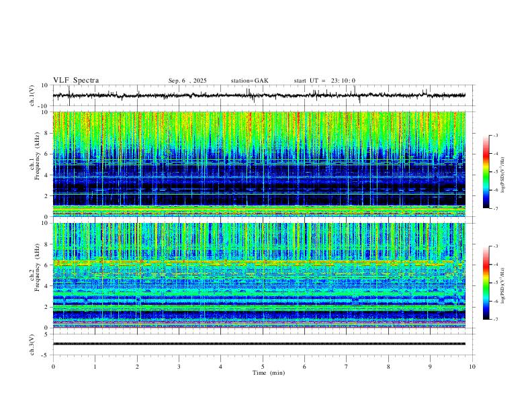Click the time axis tick label "3"

point(179,367)
